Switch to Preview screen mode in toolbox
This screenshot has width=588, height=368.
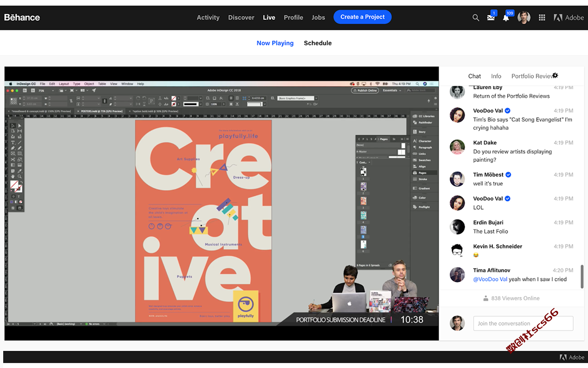pyautogui.click(x=20, y=208)
